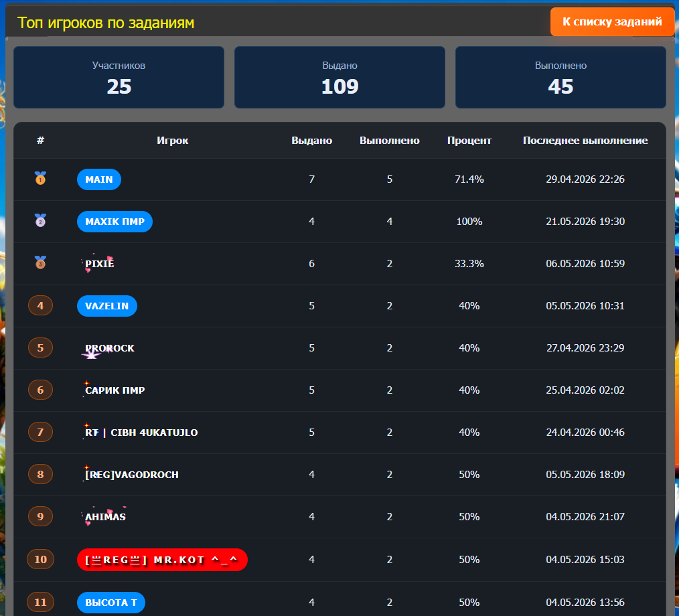Click date 05.05.2026 18:09
Viewport: 679px width, 616px height.
point(585,475)
